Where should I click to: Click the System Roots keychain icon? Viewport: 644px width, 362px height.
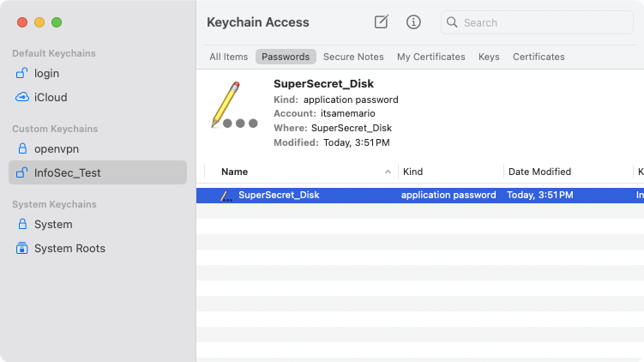(x=22, y=249)
